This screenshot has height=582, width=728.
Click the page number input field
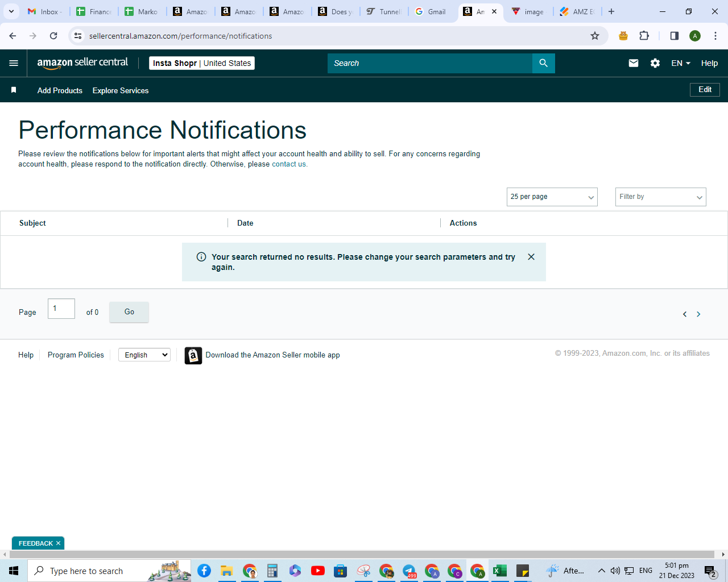coord(61,309)
